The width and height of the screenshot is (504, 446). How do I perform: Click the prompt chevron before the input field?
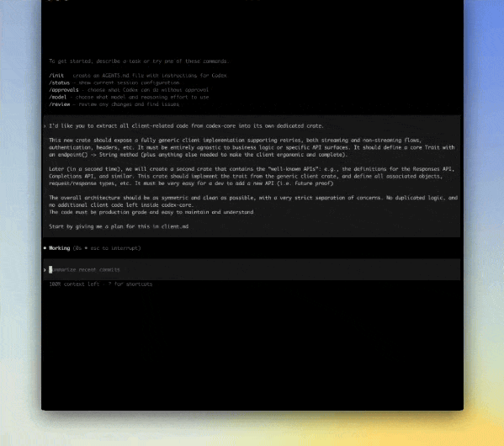point(45,270)
